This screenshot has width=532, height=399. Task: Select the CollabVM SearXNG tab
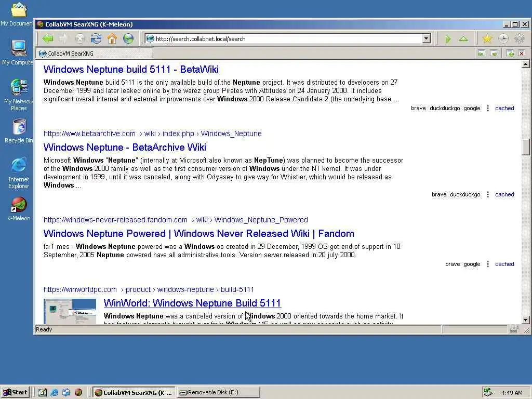coord(95,54)
